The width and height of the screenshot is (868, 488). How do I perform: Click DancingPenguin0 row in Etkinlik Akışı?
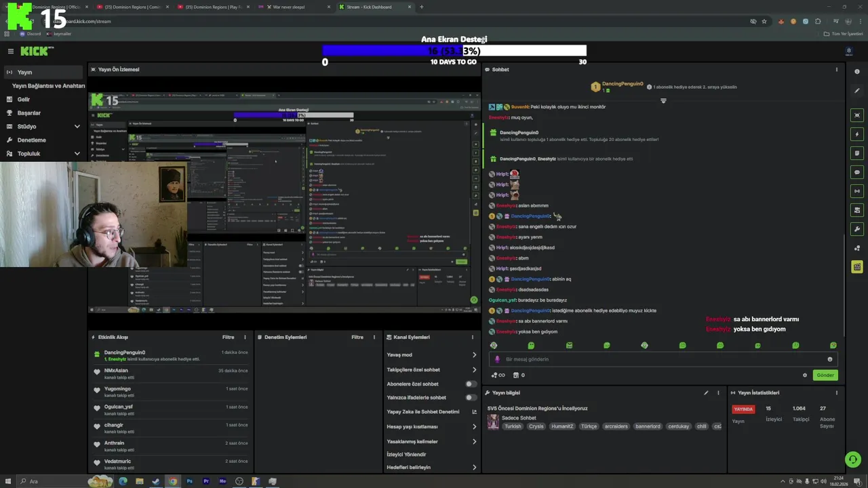(x=171, y=355)
